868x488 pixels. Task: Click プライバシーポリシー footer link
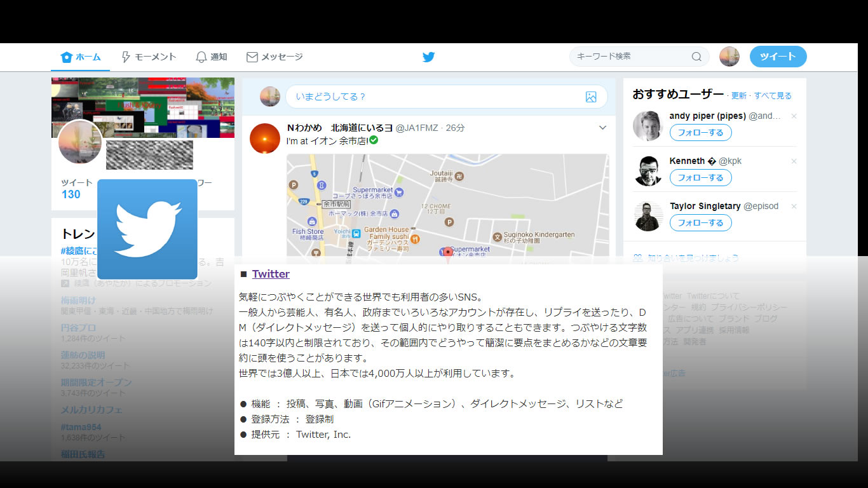749,308
